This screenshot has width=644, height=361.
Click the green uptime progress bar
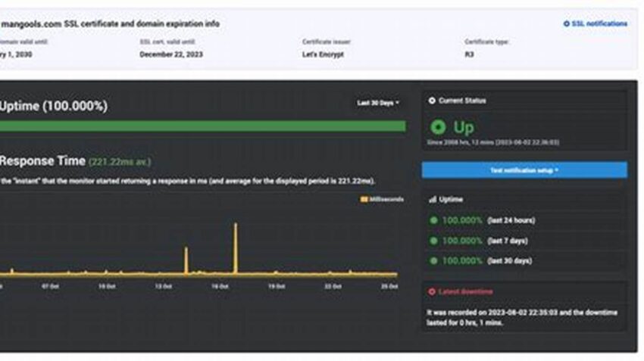click(x=203, y=126)
